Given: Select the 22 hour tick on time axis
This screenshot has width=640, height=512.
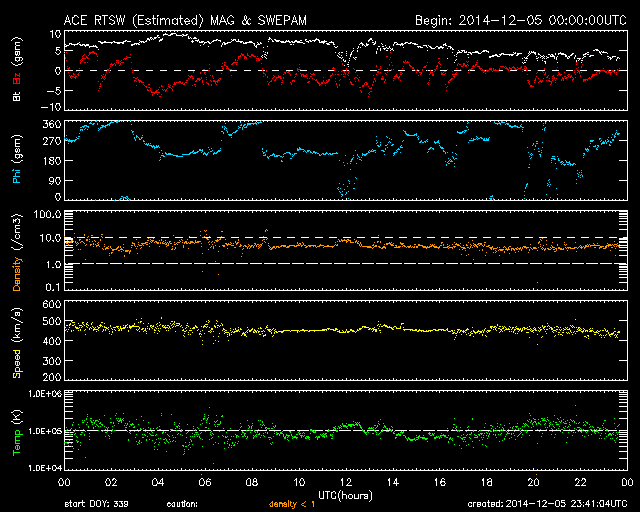Looking at the screenshot, I should [x=580, y=482].
